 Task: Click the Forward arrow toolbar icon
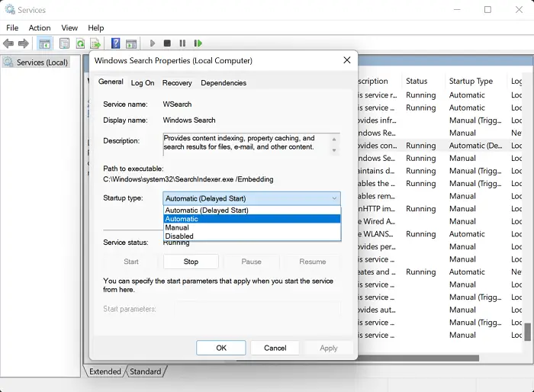point(23,43)
